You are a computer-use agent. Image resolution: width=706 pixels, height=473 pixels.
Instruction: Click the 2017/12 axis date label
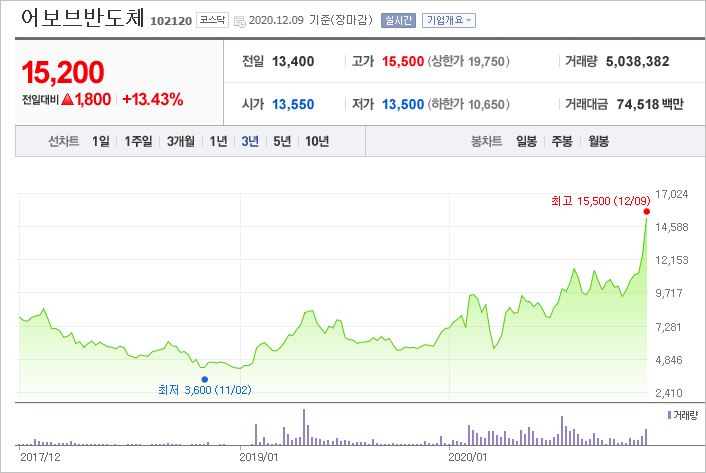[40, 457]
